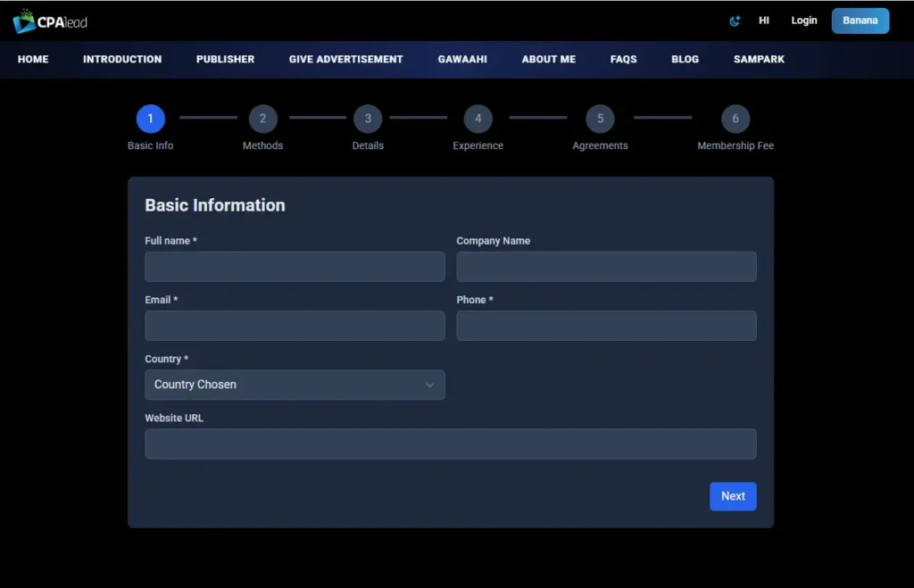Select step 6 Membership Fee circle
This screenshot has height=588, width=914.
tap(735, 119)
